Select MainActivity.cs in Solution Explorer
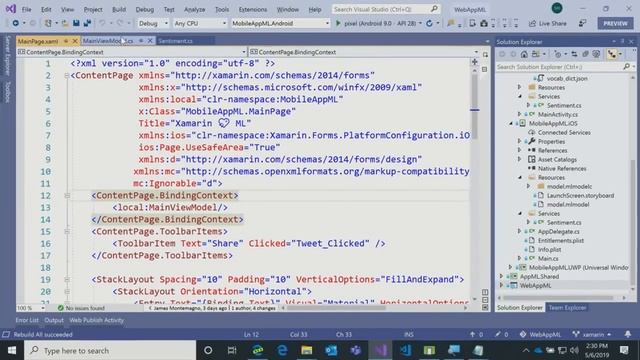 [558, 114]
